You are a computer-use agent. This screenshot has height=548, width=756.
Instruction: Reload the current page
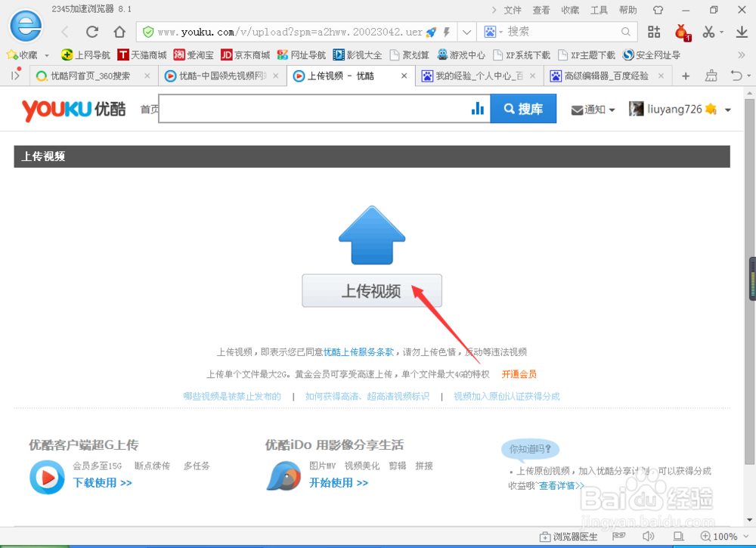[92, 32]
